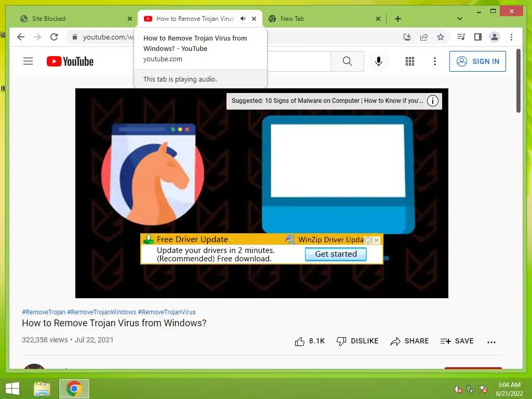Click the browser forward arrow
Image resolution: width=532 pixels, height=399 pixels.
(37, 37)
